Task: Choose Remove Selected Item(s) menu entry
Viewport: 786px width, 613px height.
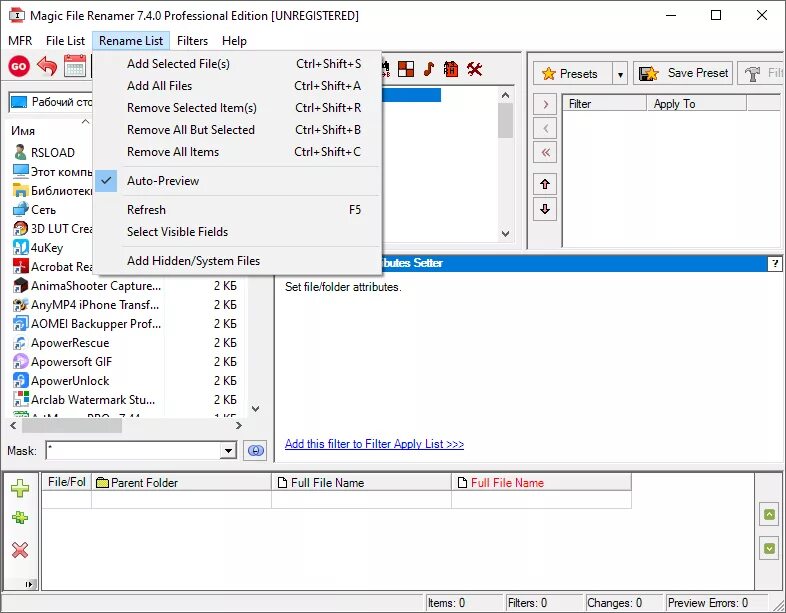Action: (x=238, y=108)
